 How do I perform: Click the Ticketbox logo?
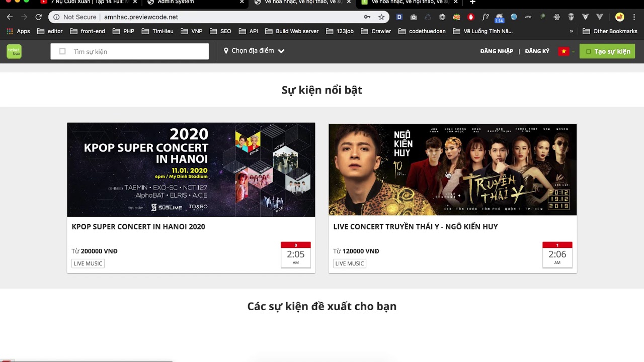point(14,51)
